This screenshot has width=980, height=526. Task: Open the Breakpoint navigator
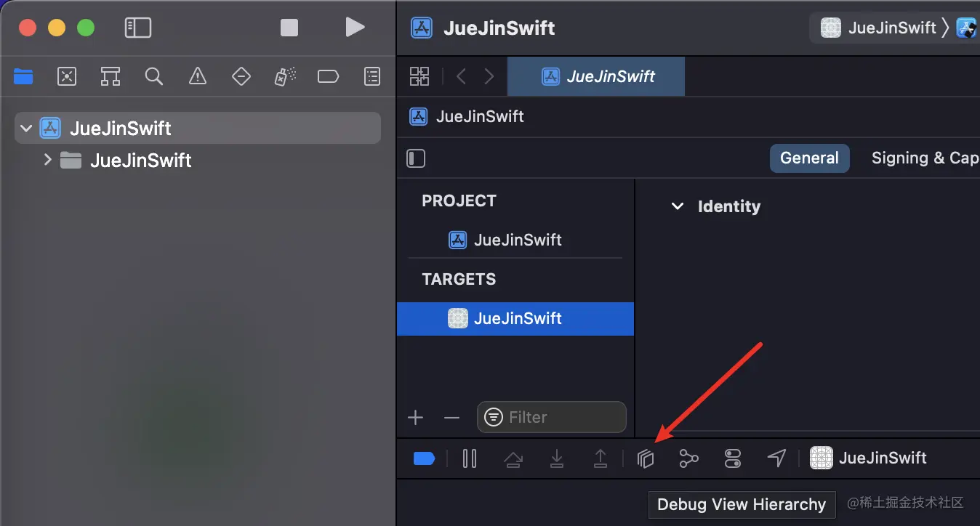(x=329, y=76)
